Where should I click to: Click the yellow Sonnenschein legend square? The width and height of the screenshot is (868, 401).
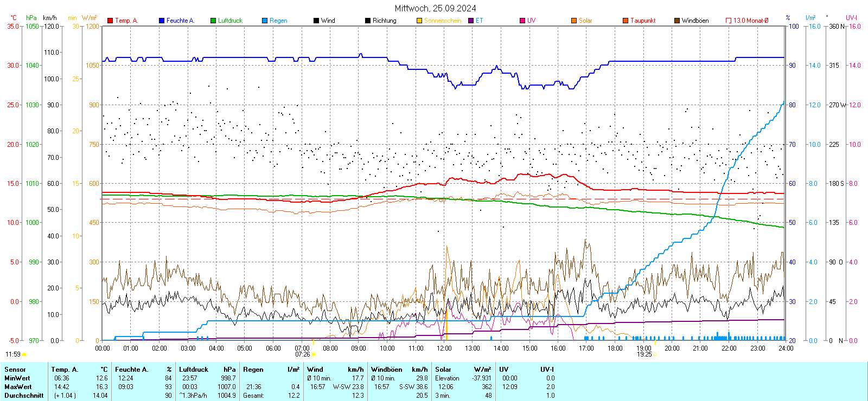pos(419,21)
